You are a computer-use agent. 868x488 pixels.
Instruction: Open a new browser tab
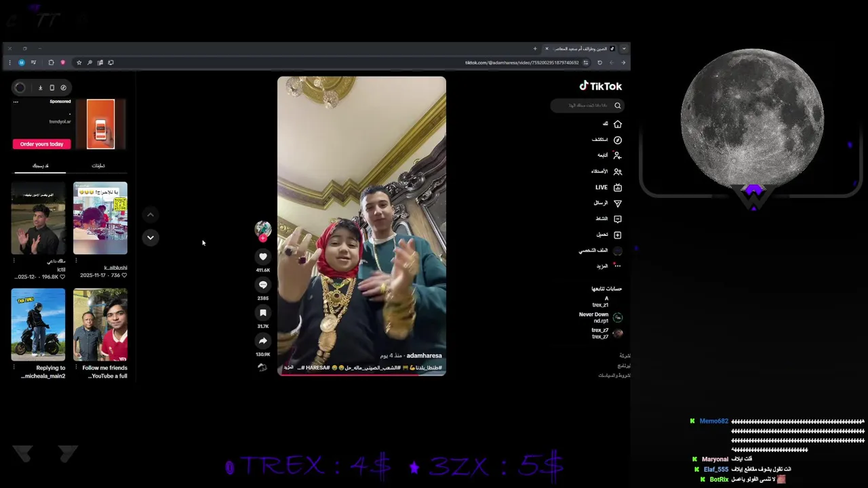click(x=535, y=49)
